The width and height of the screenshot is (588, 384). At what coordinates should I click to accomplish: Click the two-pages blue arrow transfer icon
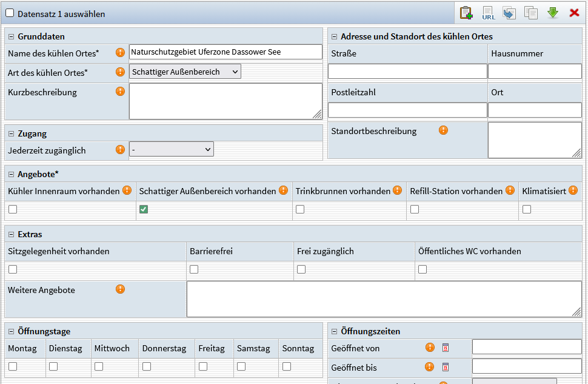509,13
